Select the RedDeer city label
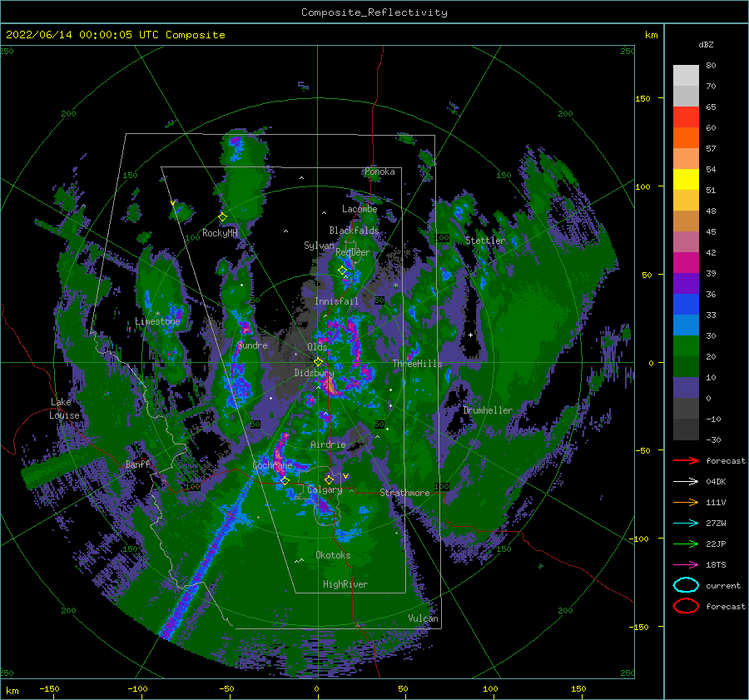 pos(353,252)
